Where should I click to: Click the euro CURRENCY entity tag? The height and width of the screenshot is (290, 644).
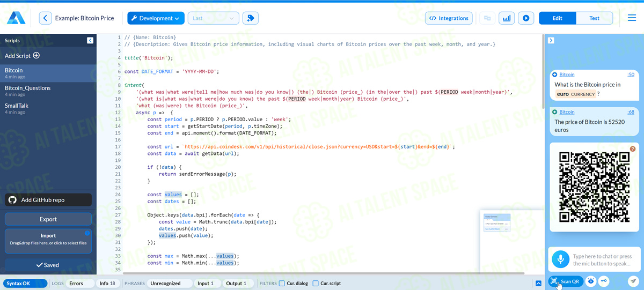point(576,94)
